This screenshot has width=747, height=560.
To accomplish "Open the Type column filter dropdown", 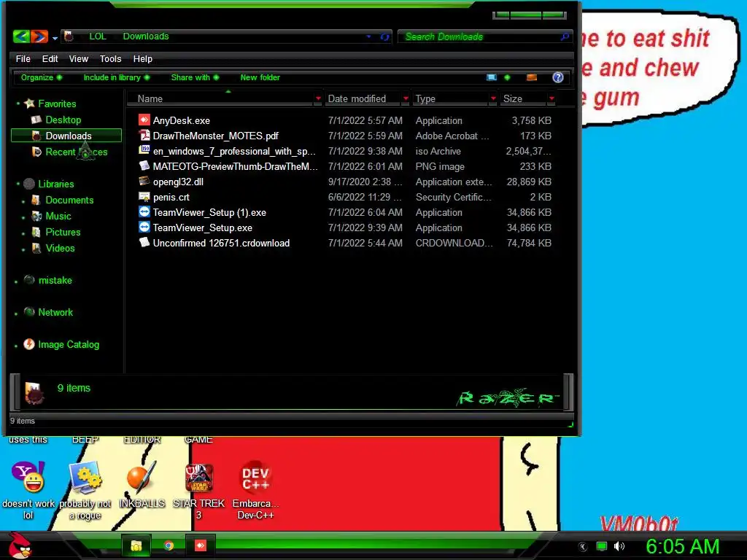I will [493, 98].
